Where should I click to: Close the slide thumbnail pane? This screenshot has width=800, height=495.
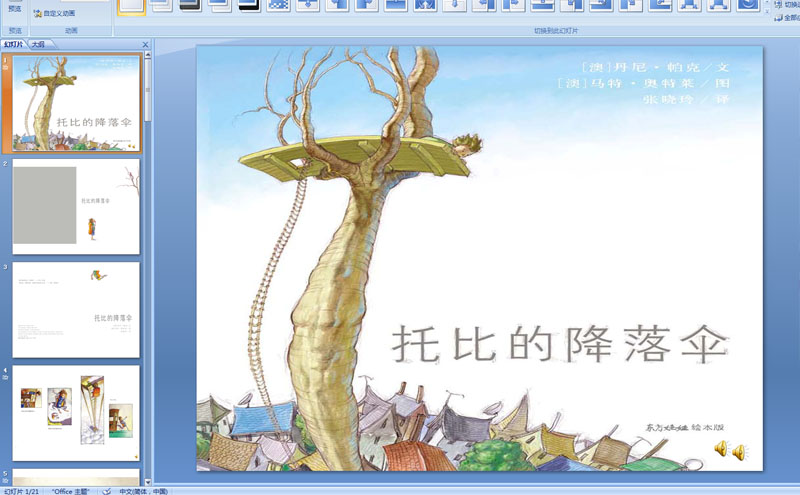click(x=145, y=44)
